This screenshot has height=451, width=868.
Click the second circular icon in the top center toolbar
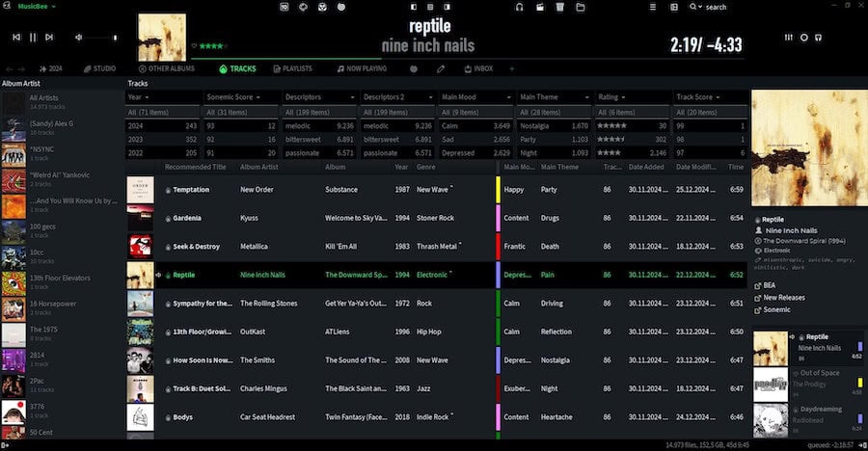tap(304, 7)
